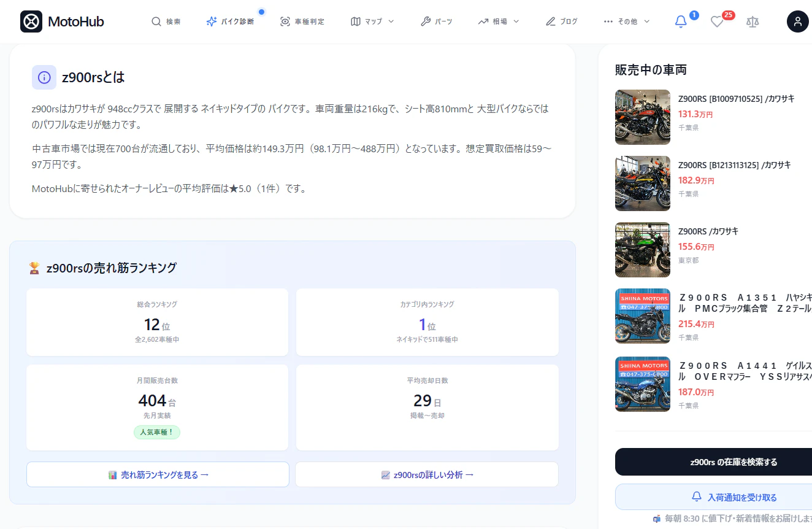Open listing Z900RS [B1213113125] /カワサキ
This screenshot has height=529, width=812.
[x=734, y=165]
